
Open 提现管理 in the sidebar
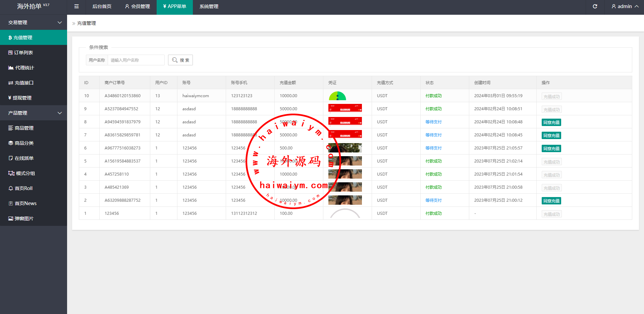pyautogui.click(x=22, y=98)
